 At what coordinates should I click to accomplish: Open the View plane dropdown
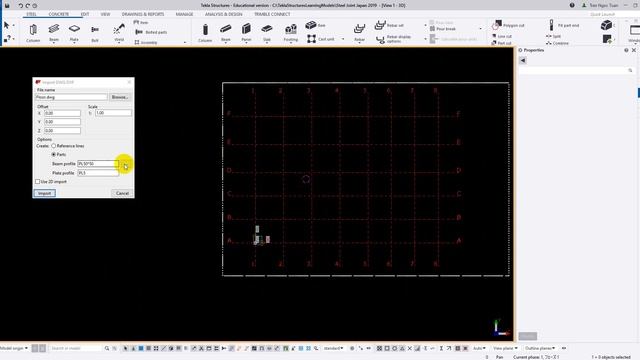[505, 348]
